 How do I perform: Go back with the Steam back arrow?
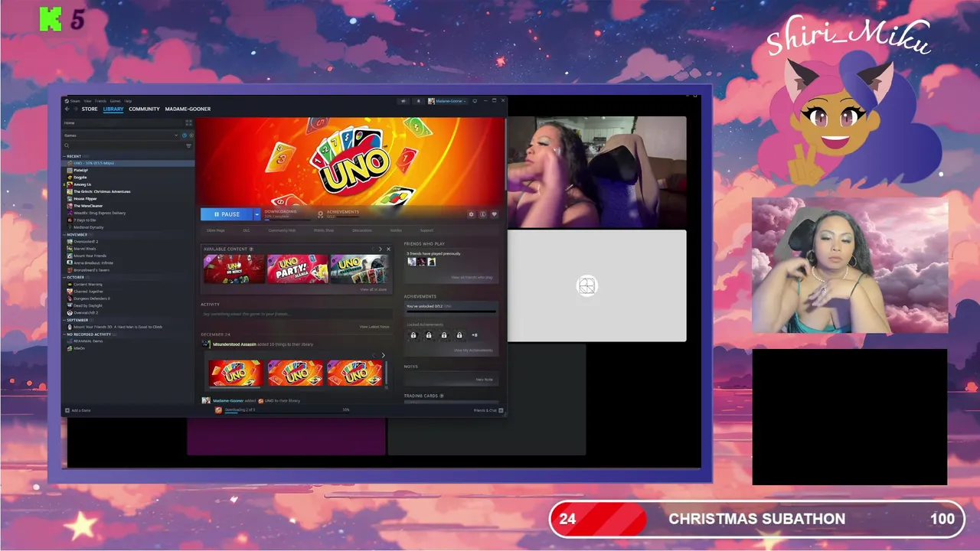[x=67, y=109]
